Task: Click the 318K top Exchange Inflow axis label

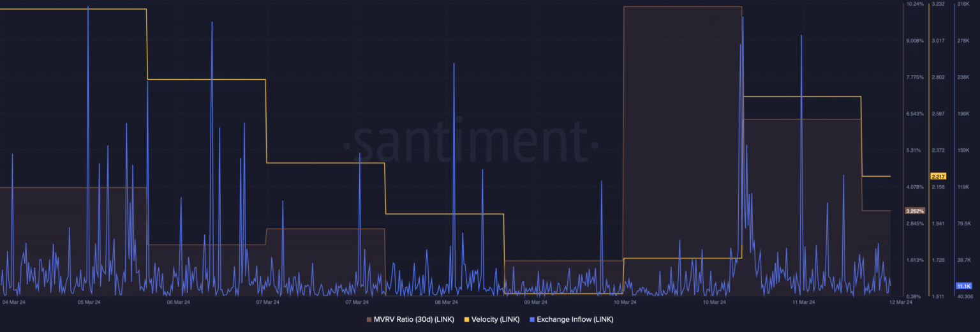Action: [x=963, y=4]
